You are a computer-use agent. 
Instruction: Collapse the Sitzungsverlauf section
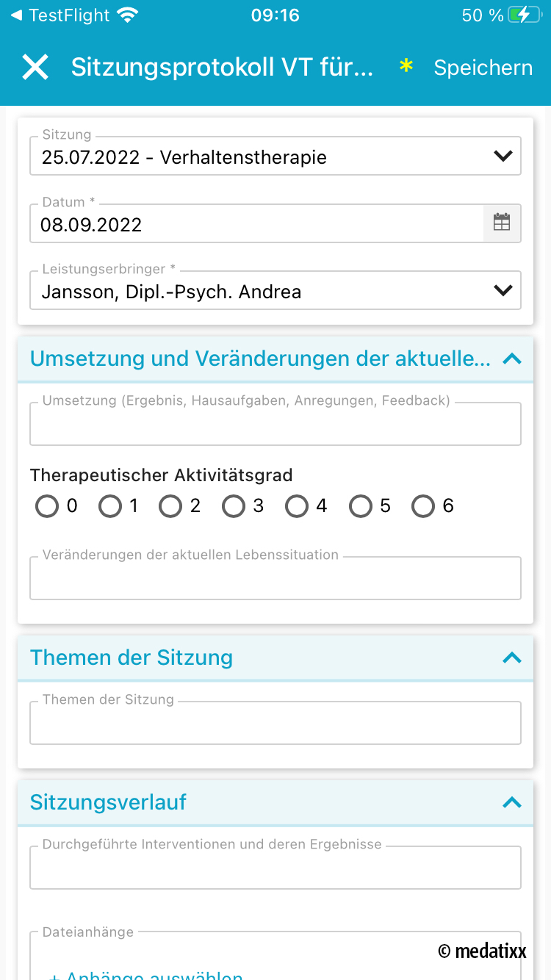pyautogui.click(x=511, y=802)
